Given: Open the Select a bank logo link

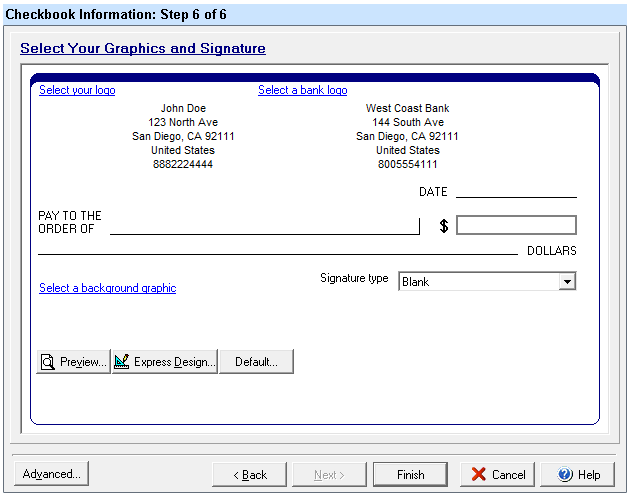Looking at the screenshot, I should click(x=302, y=90).
